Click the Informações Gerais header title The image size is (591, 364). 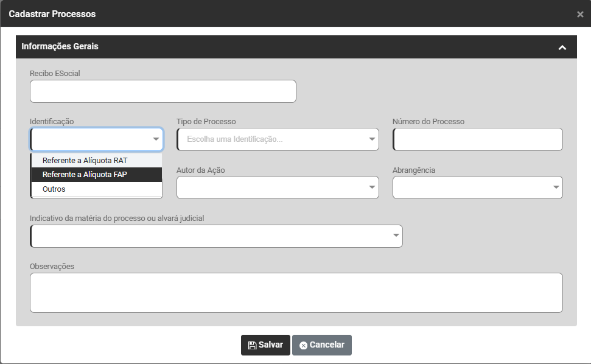click(x=60, y=46)
